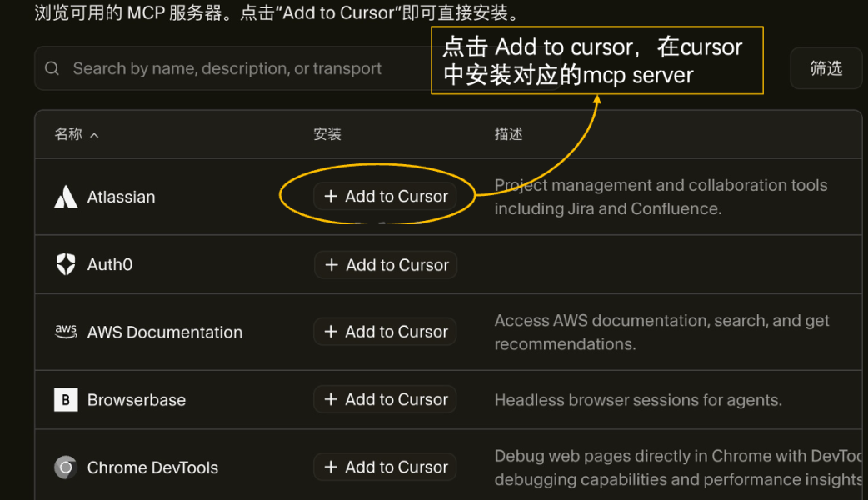Select the Auth0 name text
The image size is (868, 500).
point(110,264)
